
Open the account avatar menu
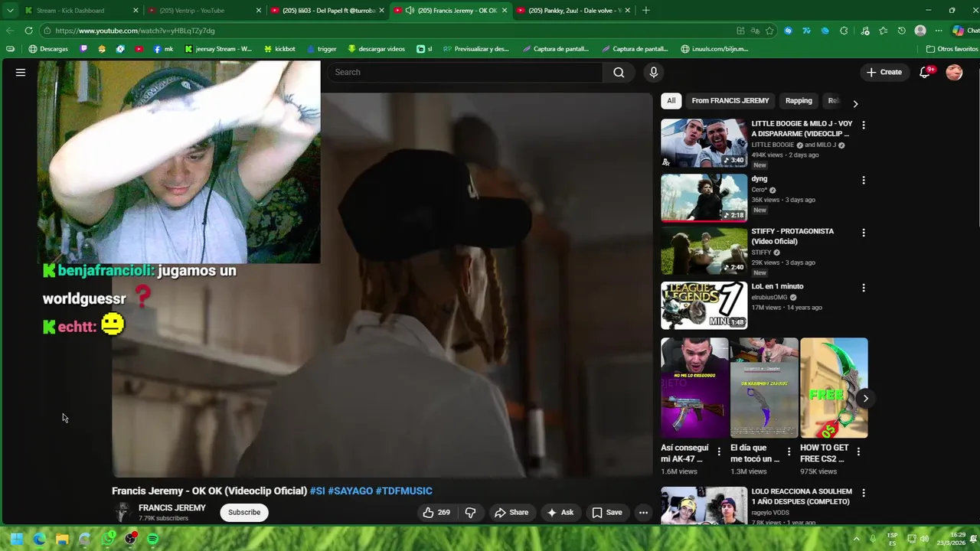[x=954, y=72]
